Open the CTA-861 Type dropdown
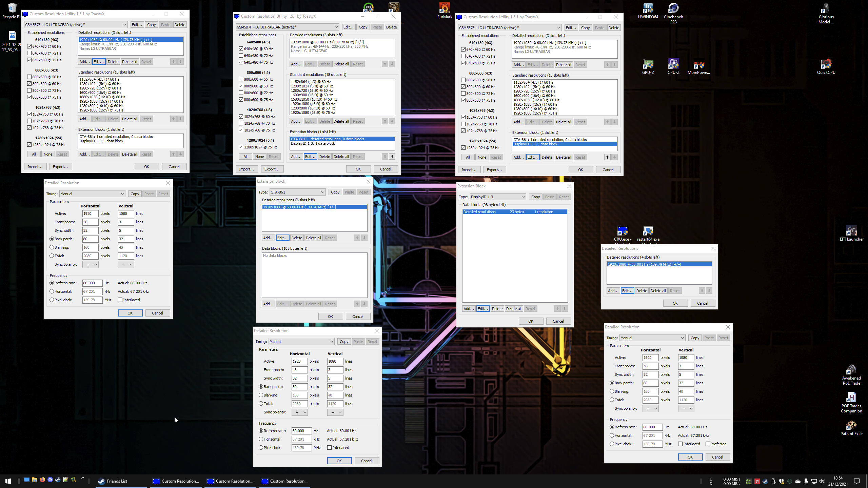This screenshot has height=488, width=868. [297, 192]
